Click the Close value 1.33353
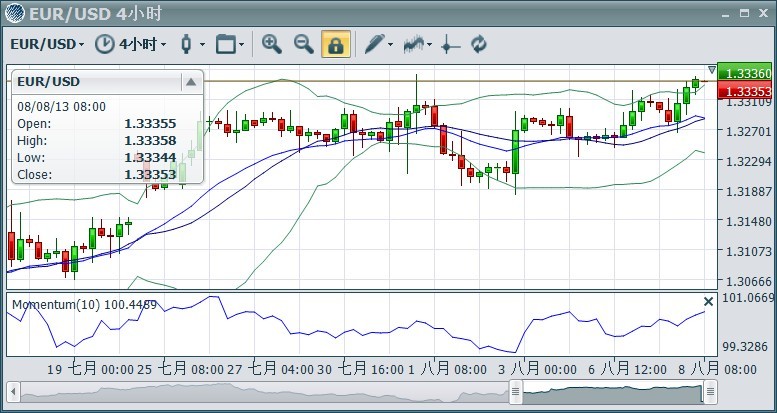 150,175
